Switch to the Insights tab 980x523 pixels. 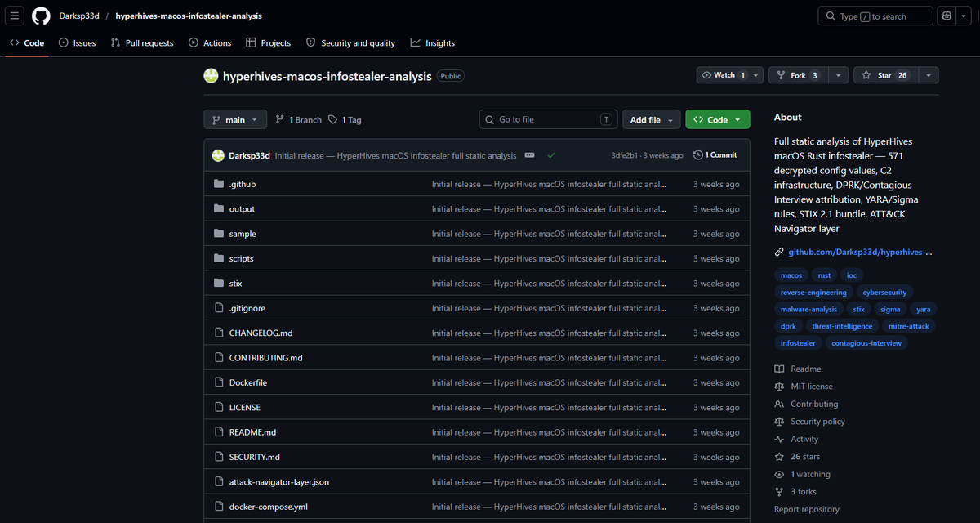433,42
